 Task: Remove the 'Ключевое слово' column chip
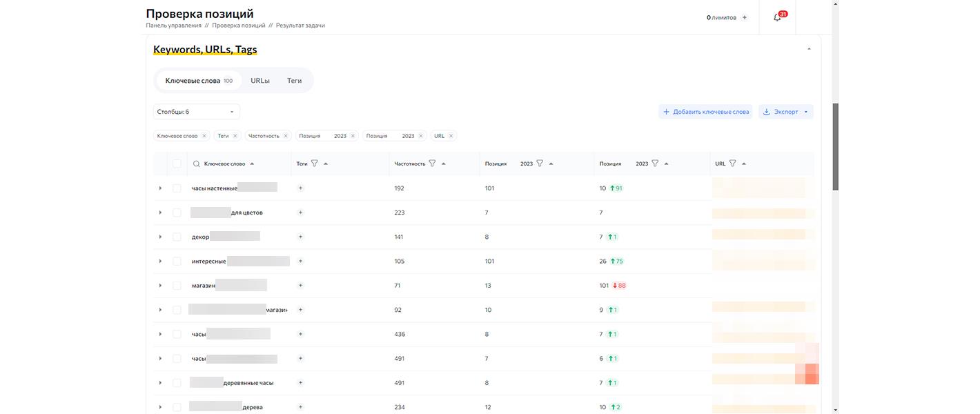coord(204,136)
